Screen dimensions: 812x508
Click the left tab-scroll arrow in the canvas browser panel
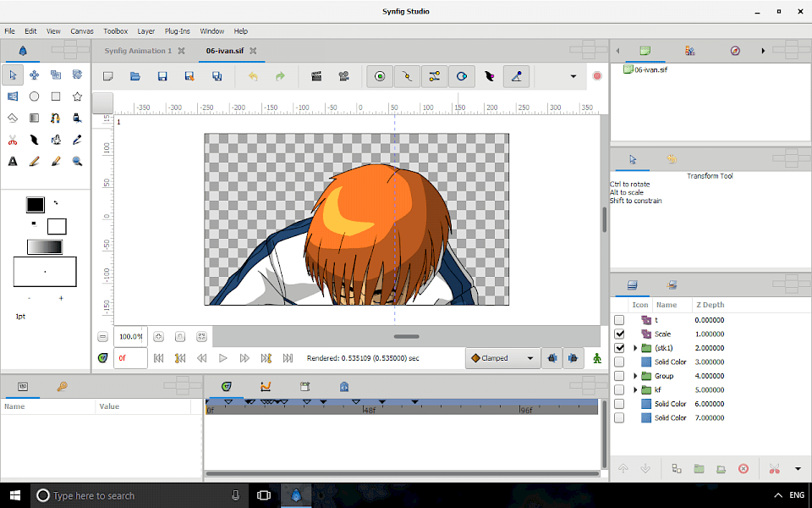pos(617,51)
